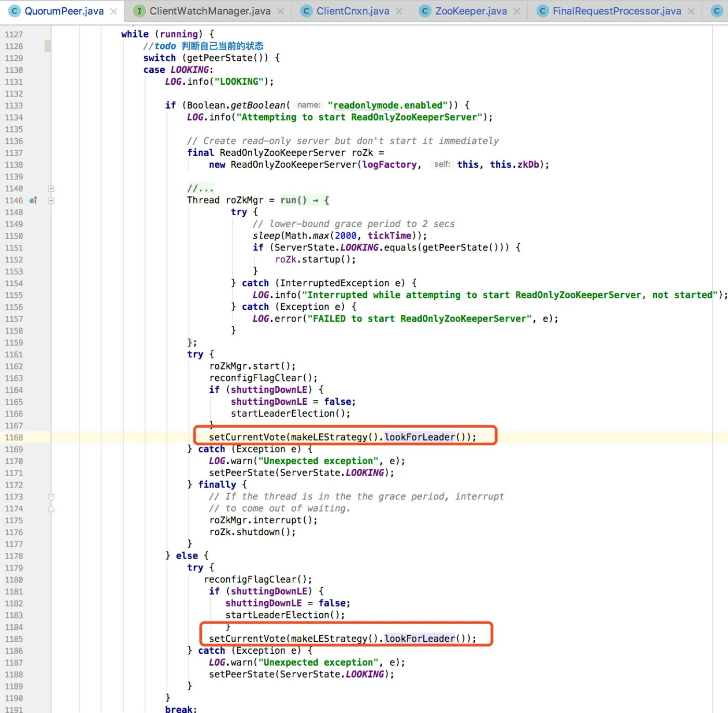Screen dimensions: 728x713
Task: Close the ClientWatchManager.java tab
Action: tap(281, 11)
